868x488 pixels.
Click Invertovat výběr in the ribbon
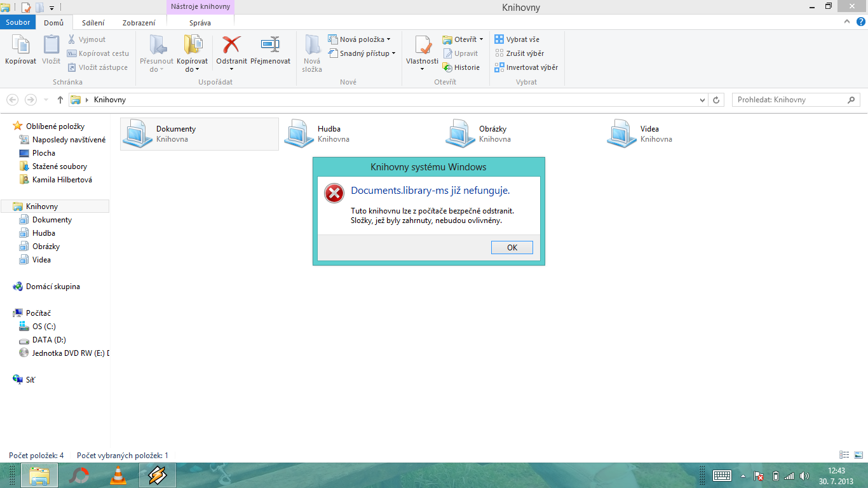pos(526,67)
